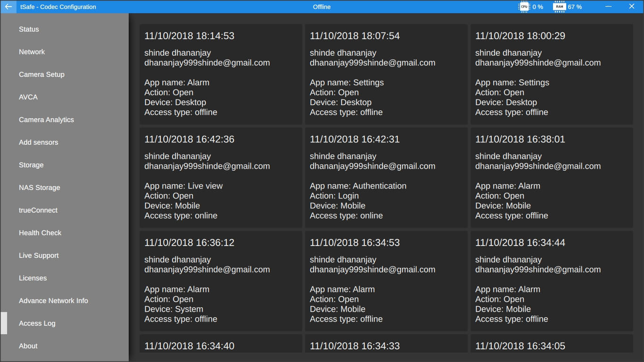Click the RAM usage icon
This screenshot has width=644, height=362.
click(x=559, y=7)
